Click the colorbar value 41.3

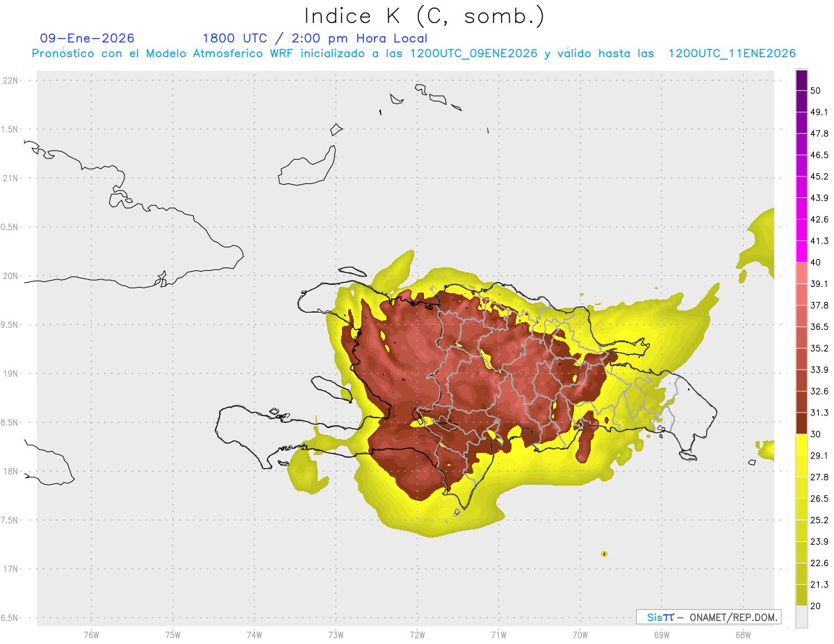(819, 241)
